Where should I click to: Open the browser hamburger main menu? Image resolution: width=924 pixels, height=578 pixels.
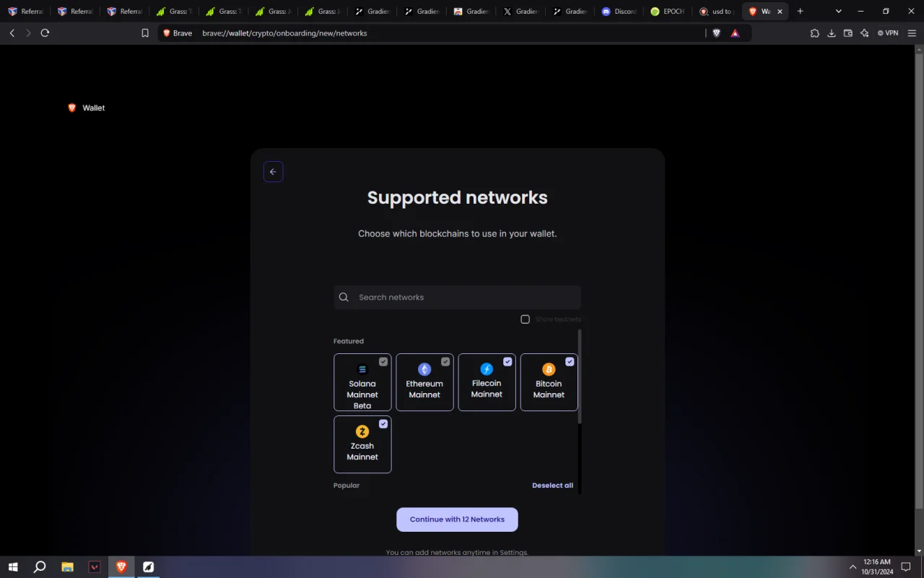(x=912, y=33)
